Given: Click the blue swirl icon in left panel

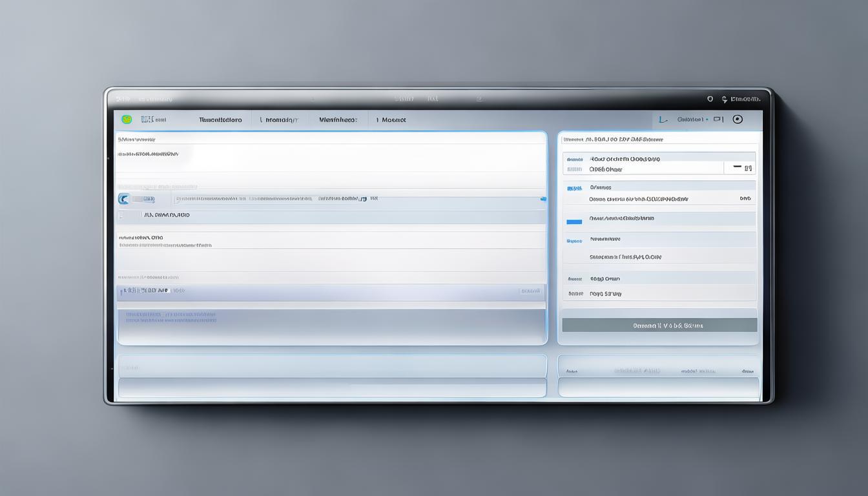Looking at the screenshot, I should pyautogui.click(x=123, y=199).
